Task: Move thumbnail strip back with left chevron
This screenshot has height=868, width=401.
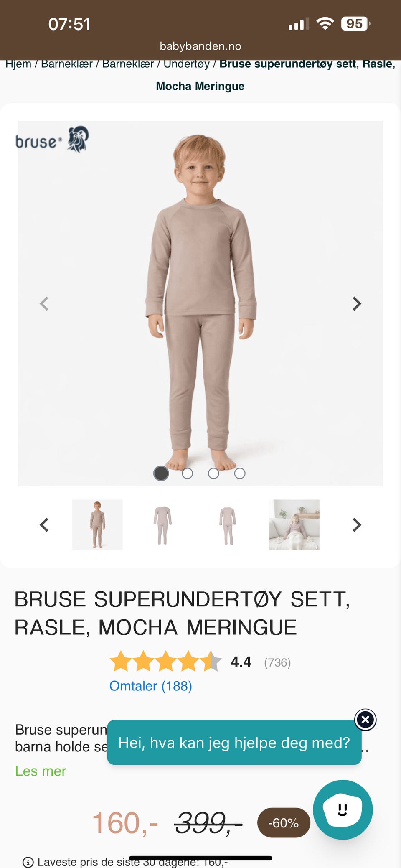Action: (44, 525)
